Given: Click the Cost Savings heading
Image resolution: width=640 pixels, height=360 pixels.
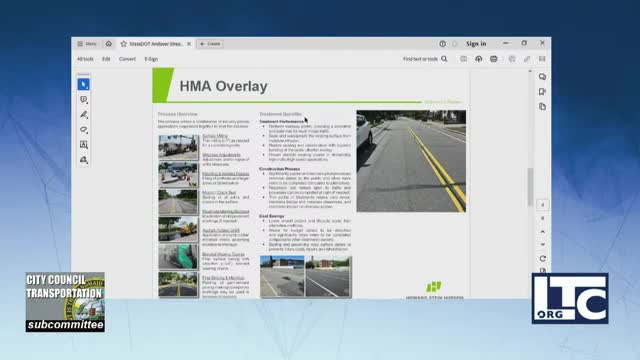Looking at the screenshot, I should (271, 216).
